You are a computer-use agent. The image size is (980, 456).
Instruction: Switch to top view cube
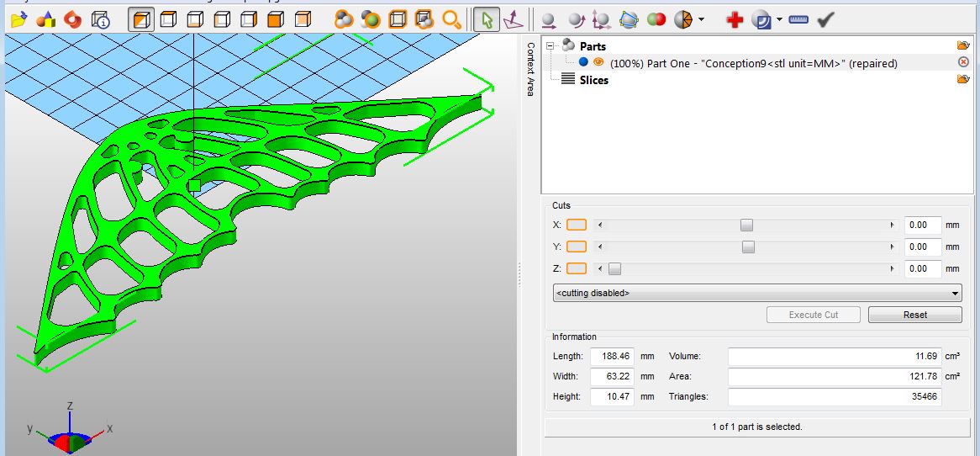pyautogui.click(x=168, y=20)
